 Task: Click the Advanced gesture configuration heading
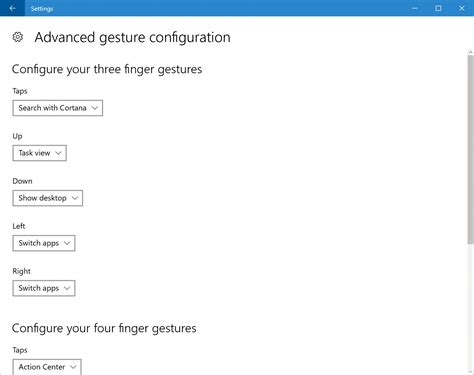[x=132, y=37]
